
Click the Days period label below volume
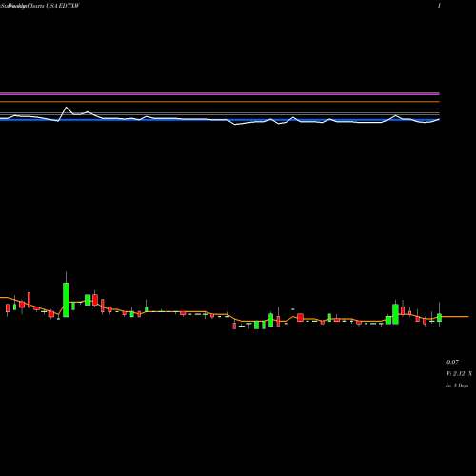(x=457, y=386)
